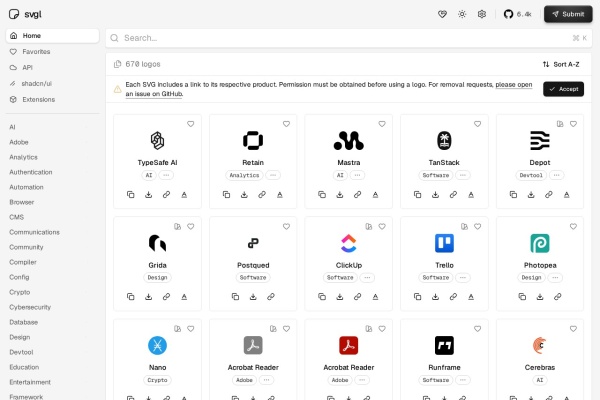Download the Mastra logo
Image resolution: width=600 pixels, height=400 pixels.
340,194
